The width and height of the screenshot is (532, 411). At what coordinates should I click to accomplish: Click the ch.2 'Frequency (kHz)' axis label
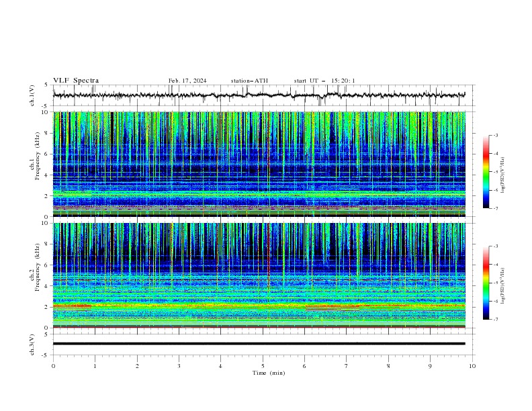37,267
